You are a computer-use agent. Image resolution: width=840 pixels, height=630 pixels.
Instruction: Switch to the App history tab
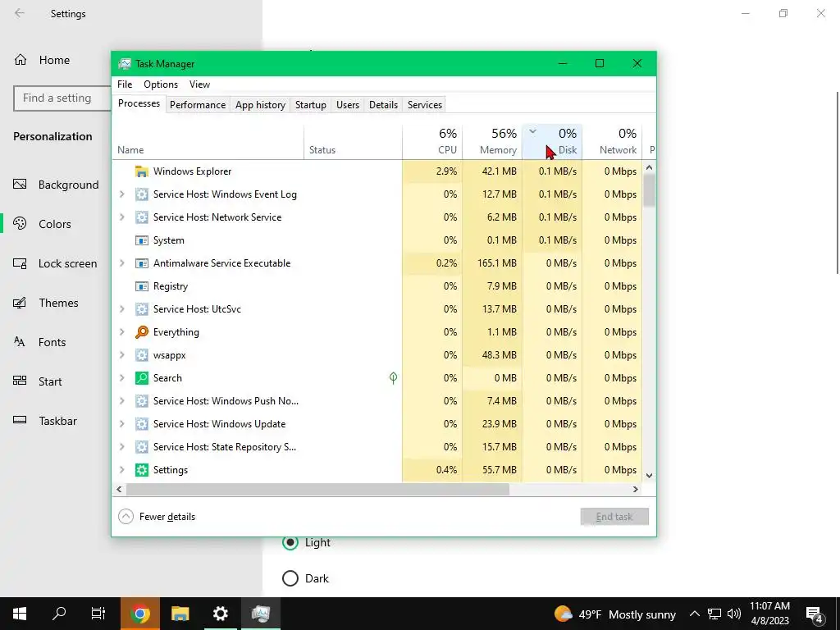pos(260,105)
